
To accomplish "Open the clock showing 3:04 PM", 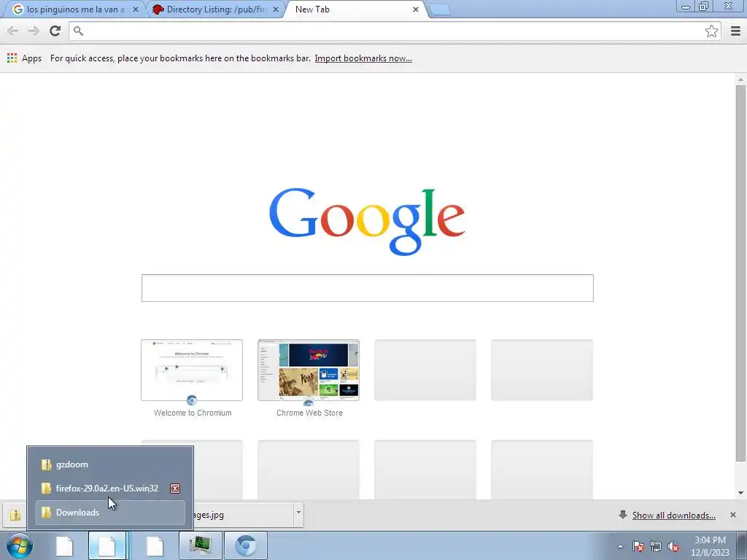I will (x=710, y=546).
